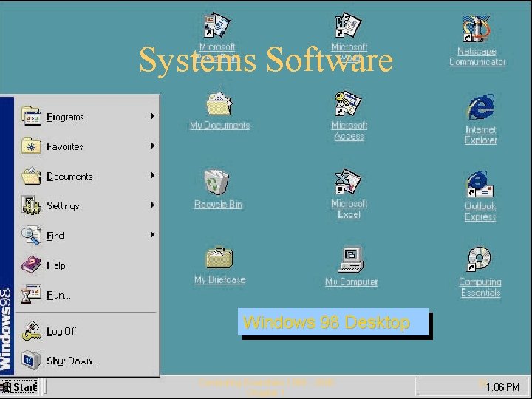Click the Netscape Communicator label text

477,56
